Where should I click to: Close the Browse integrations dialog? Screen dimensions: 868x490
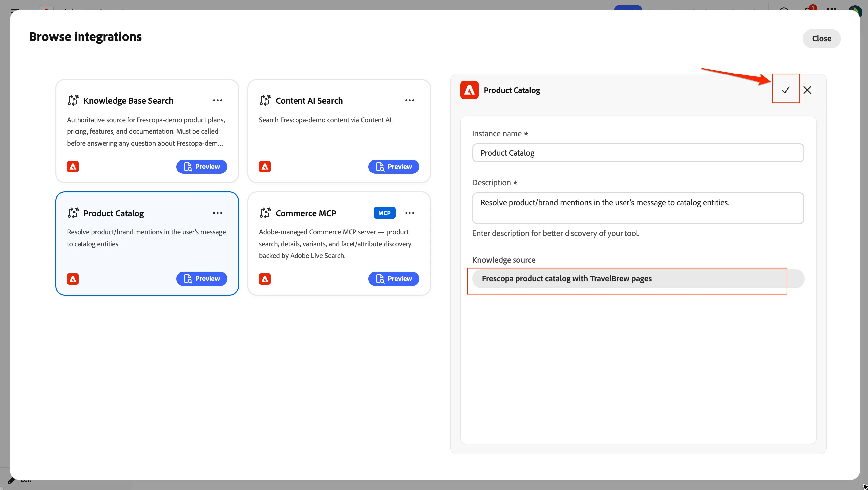tap(822, 38)
